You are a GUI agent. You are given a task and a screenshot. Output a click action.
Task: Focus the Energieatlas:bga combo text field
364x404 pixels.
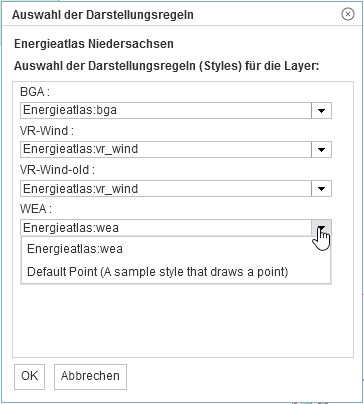166,111
